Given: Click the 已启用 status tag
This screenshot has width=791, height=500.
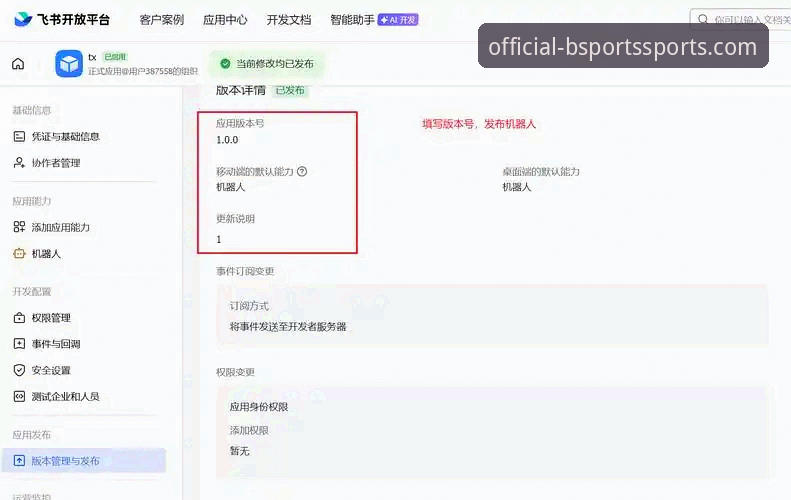Looking at the screenshot, I should 115,57.
